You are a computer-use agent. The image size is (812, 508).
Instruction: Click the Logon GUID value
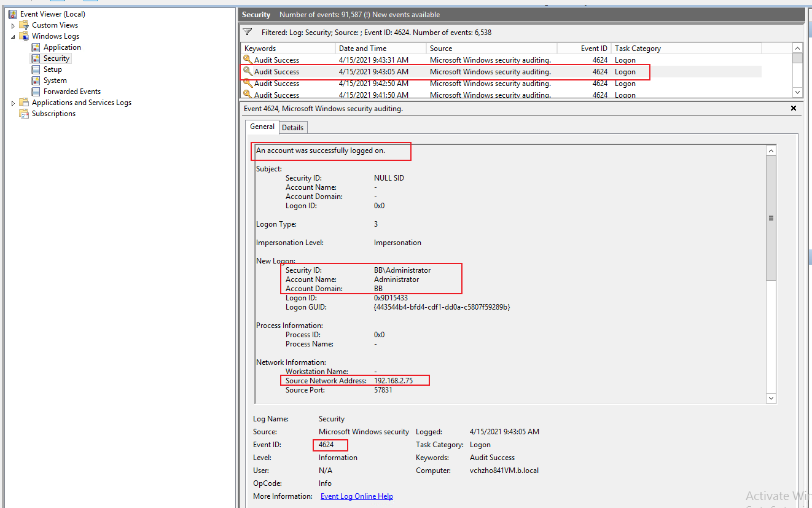coord(442,307)
